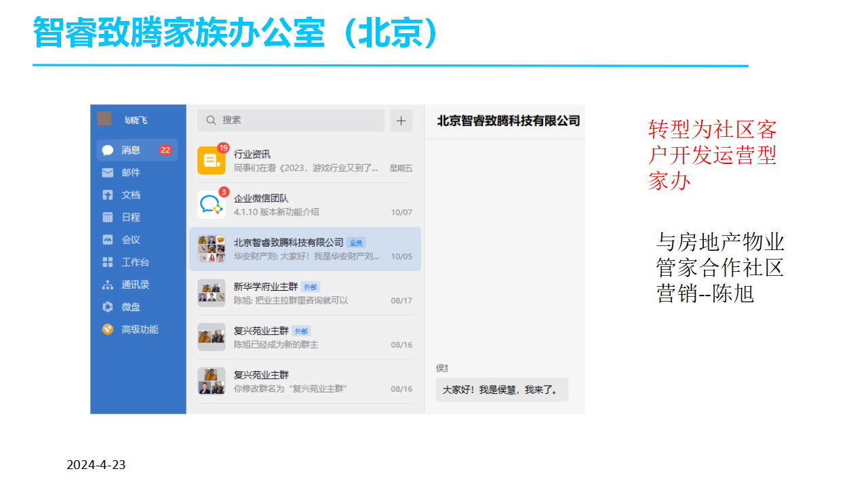Click avatar of 复兴苑业主群 with 你修改群名为 preview
Image resolution: width=868 pixels, height=488 pixels.
point(211,381)
